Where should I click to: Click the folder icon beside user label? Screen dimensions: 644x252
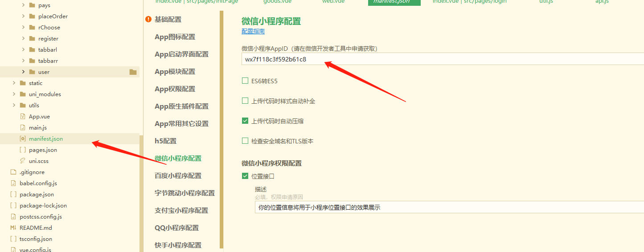[x=32, y=72]
